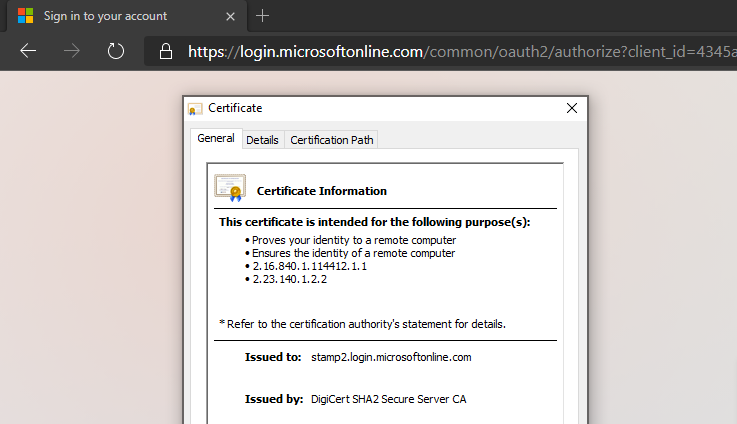Image resolution: width=737 pixels, height=424 pixels.
Task: Reload the page with refresh icon
Action: pos(116,51)
